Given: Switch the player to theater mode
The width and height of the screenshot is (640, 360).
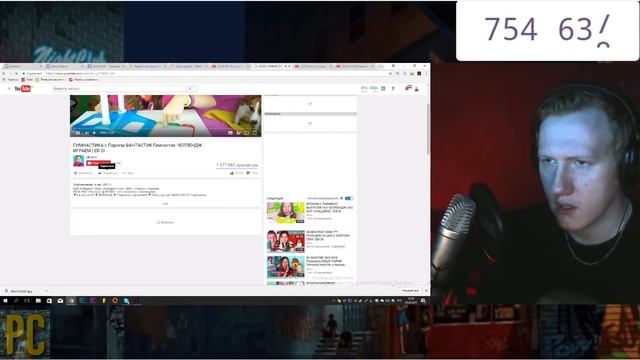Looking at the screenshot, I should point(246,133).
